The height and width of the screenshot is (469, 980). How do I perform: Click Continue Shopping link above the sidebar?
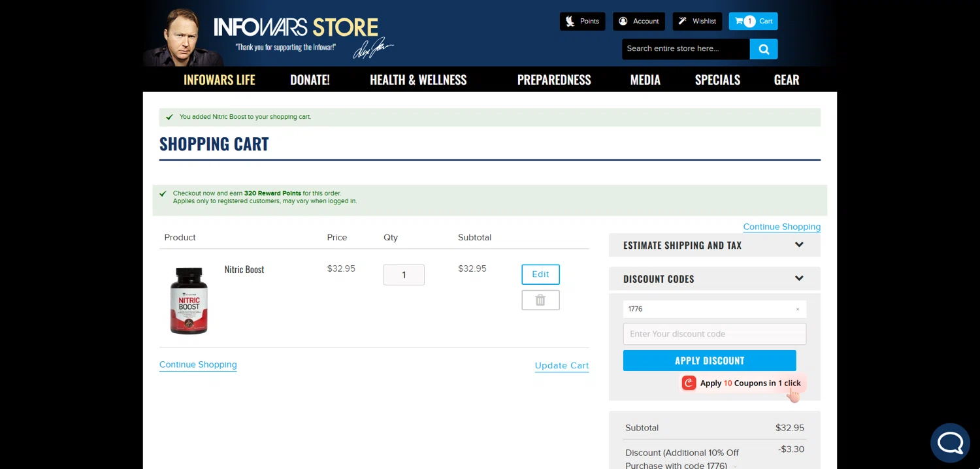point(781,227)
